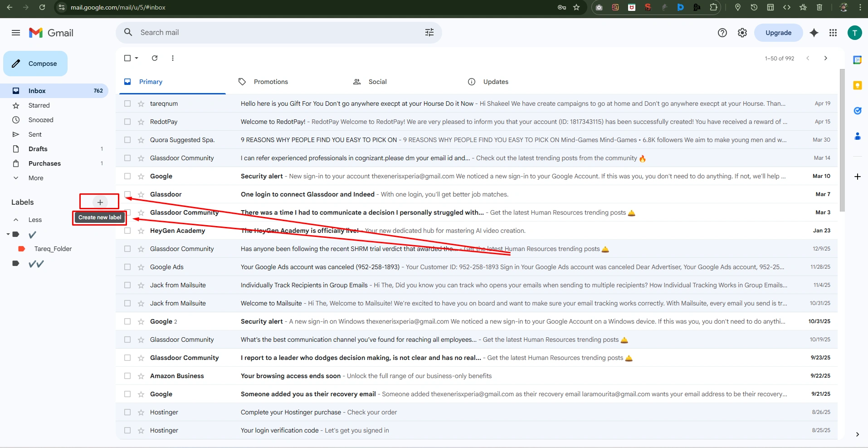The image size is (868, 448).
Task: Open the Amazon Business browsing access email
Action: point(476,376)
